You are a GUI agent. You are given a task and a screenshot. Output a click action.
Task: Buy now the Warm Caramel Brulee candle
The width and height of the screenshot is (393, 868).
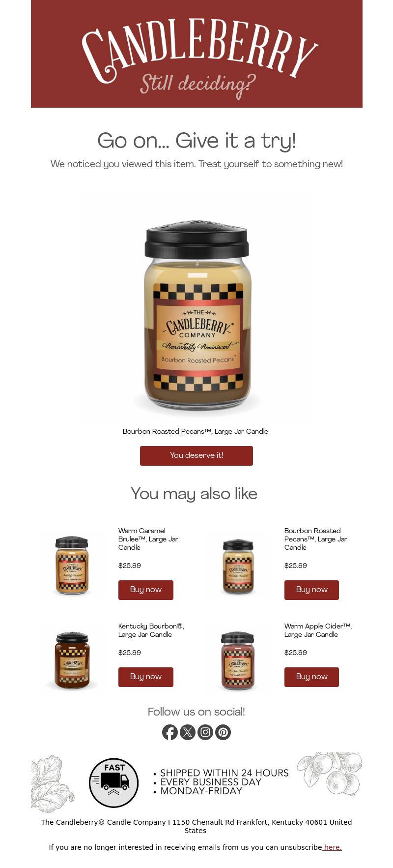click(146, 590)
